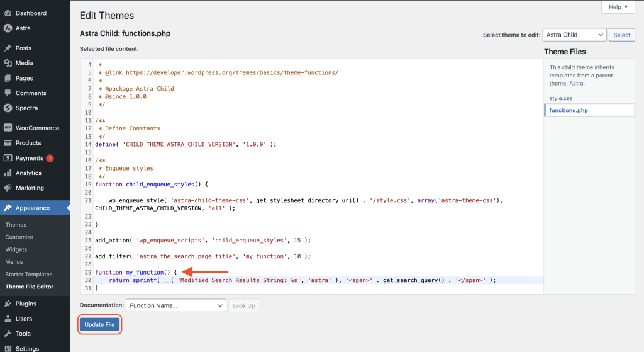Click the Plugins plug icon
Image resolution: width=644 pixels, height=352 pixels.
[x=8, y=304]
